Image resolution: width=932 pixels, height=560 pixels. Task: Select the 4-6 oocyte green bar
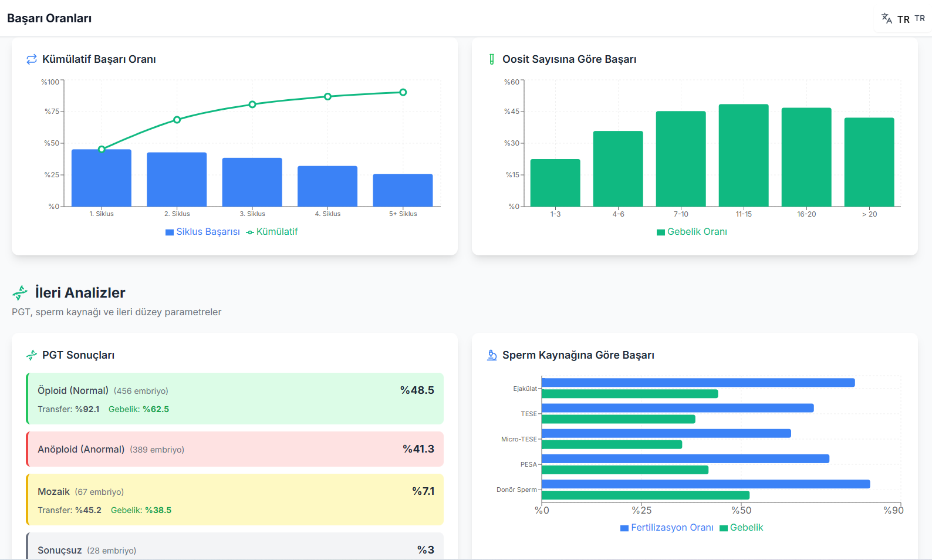pos(618,168)
